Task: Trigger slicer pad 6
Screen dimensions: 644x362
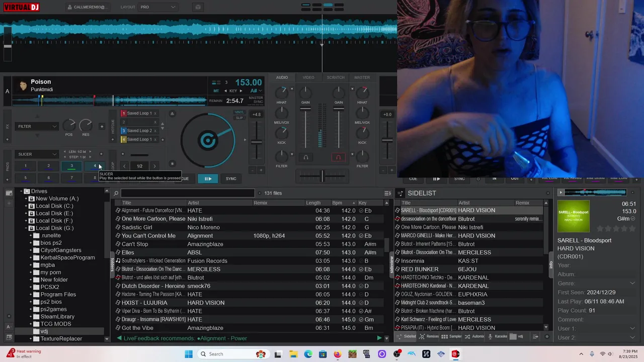Action: point(48,177)
